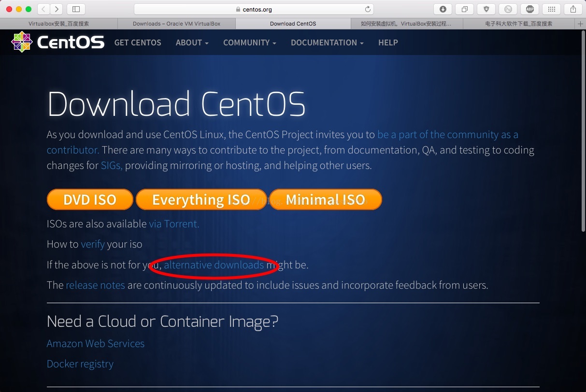Expand the COMMUNITY dropdown menu
586x392 pixels.
click(250, 42)
